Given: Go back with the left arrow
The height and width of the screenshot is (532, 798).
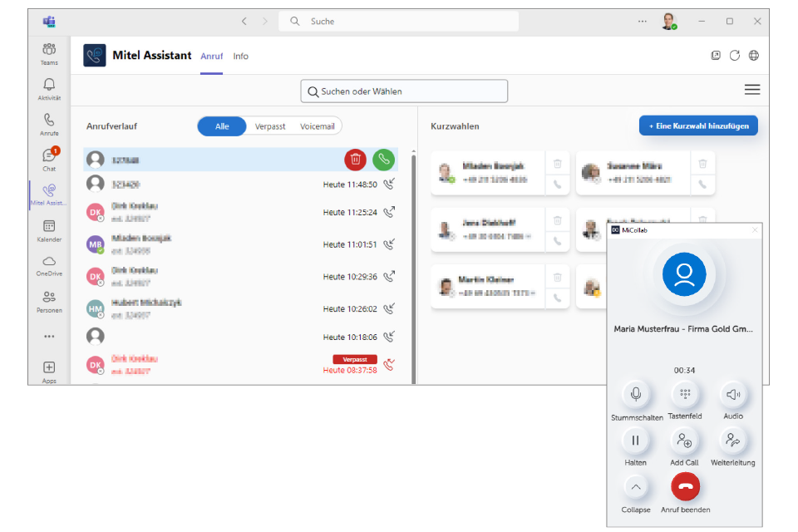Looking at the screenshot, I should point(244,21).
